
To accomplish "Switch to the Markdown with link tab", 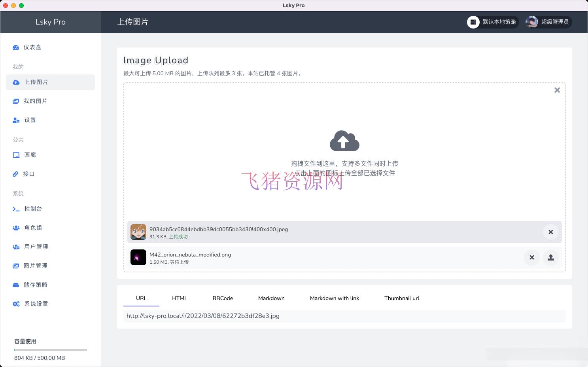I will pyautogui.click(x=335, y=298).
